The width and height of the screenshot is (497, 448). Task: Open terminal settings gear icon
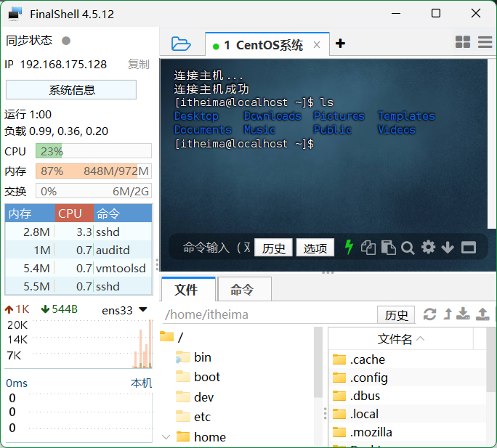[x=428, y=247]
